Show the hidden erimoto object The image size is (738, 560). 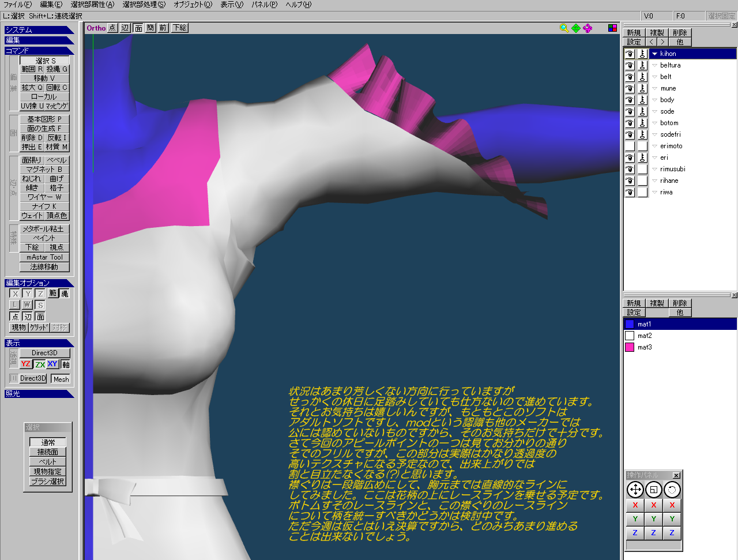[630, 146]
